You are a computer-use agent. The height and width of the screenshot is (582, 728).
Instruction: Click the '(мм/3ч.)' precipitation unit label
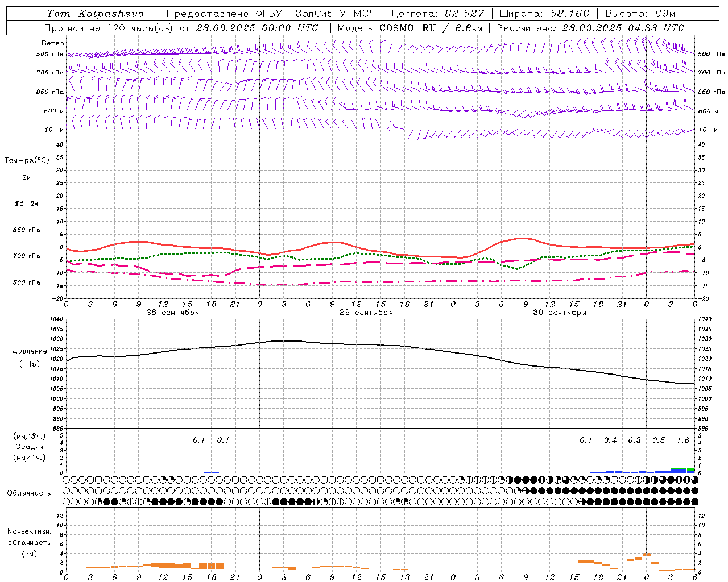click(x=29, y=436)
